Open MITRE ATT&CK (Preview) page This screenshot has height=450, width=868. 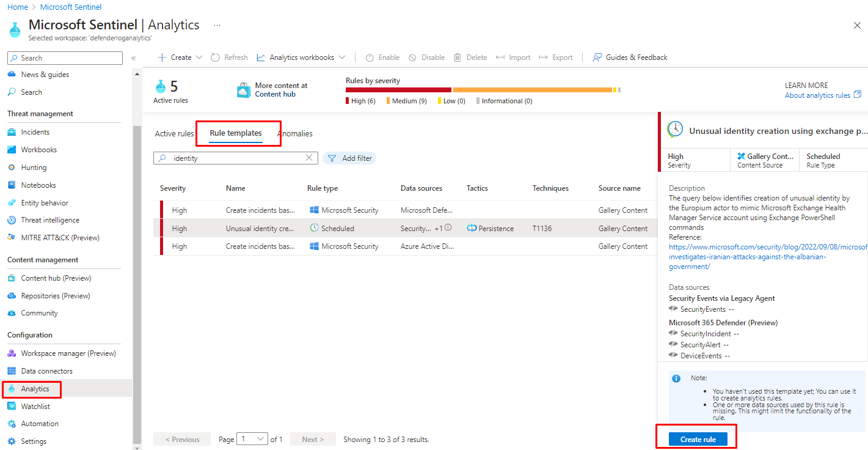point(60,238)
